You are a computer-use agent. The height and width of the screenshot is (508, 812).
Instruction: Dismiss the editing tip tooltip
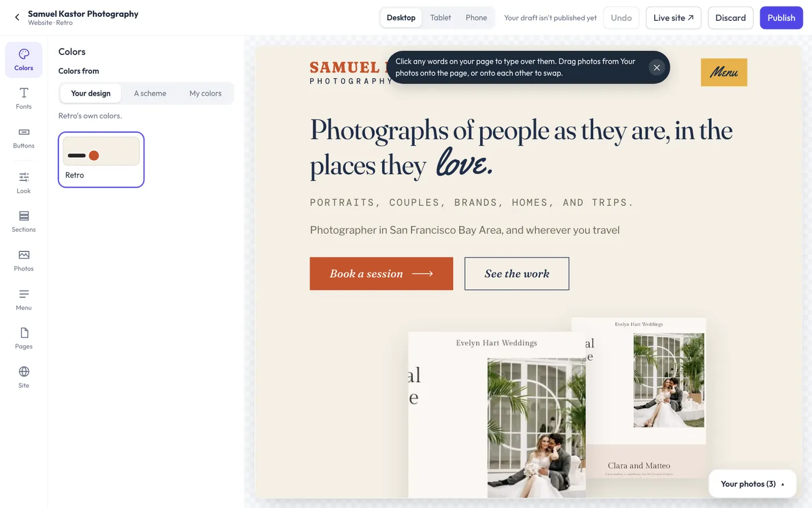[657, 67]
